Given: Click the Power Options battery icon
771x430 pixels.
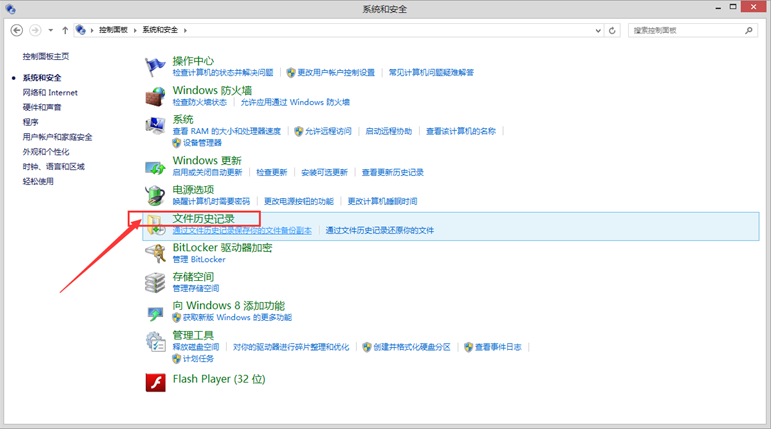Looking at the screenshot, I should [x=155, y=196].
